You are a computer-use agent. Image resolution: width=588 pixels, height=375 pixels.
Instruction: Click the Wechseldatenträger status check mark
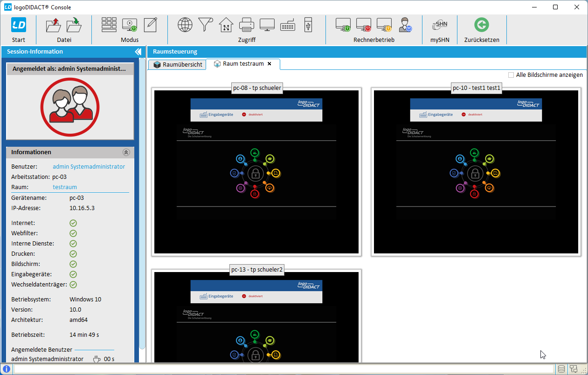(73, 285)
